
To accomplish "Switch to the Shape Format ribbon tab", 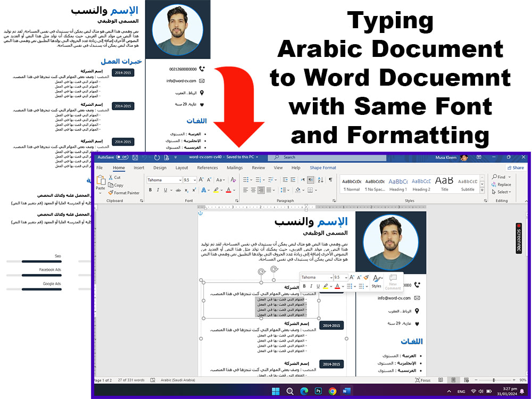I will [323, 168].
